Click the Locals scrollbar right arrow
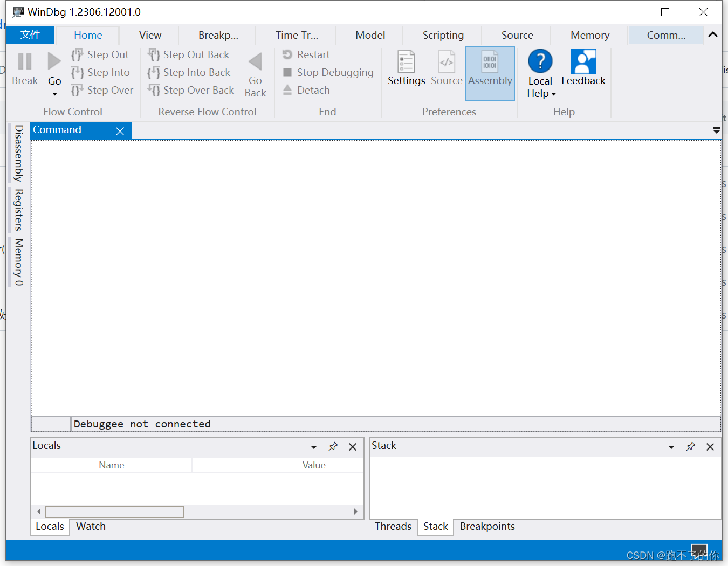The height and width of the screenshot is (566, 728). (355, 512)
